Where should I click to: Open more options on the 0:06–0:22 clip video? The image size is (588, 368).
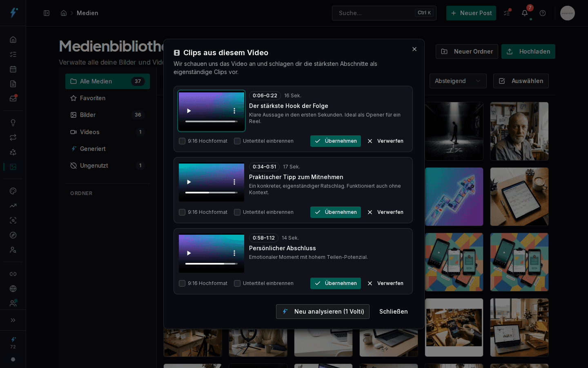234,111
